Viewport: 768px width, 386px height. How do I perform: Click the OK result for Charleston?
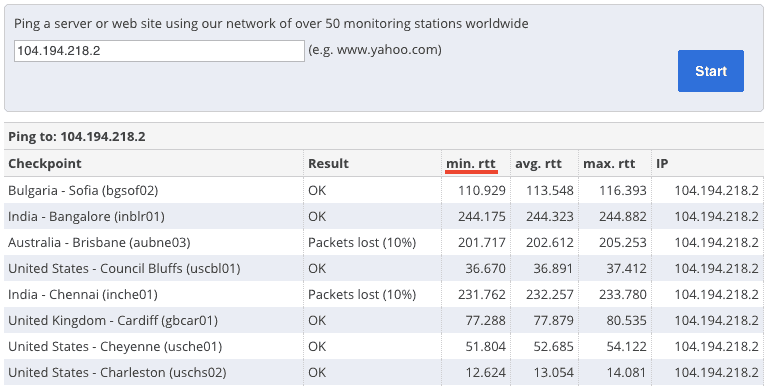317,372
